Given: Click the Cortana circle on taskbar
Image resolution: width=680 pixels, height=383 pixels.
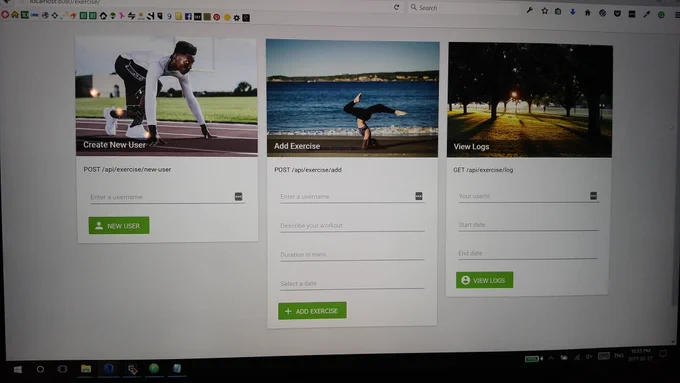Looking at the screenshot, I should point(40,369).
